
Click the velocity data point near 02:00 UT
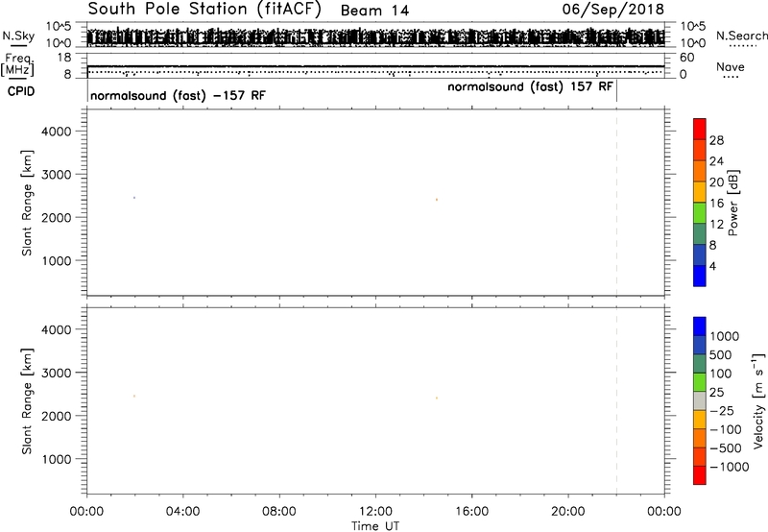pyautogui.click(x=134, y=396)
